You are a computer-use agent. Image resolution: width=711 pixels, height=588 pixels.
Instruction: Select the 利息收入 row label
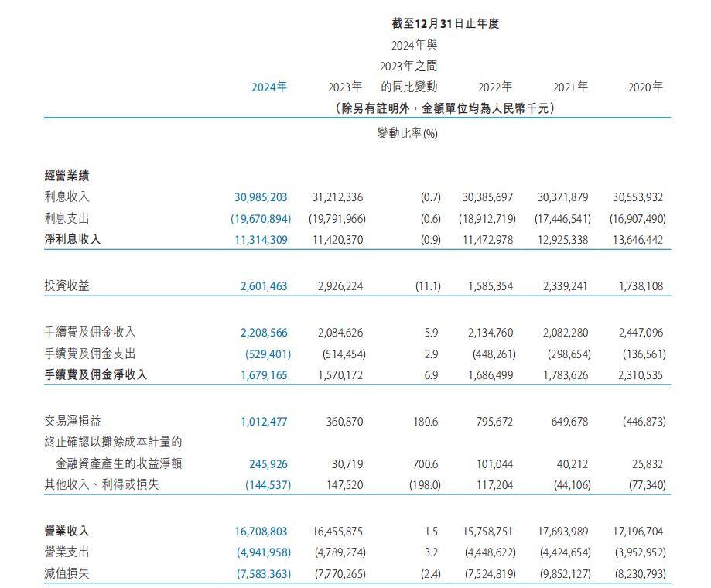(67, 197)
